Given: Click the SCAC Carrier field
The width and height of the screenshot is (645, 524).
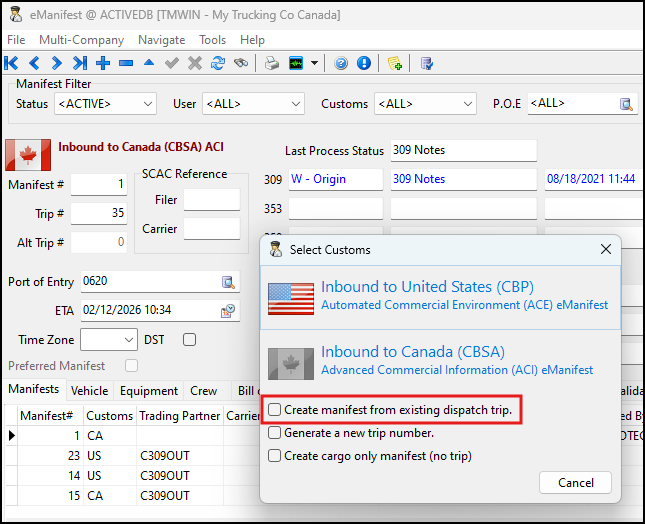Looking at the screenshot, I should (x=211, y=229).
